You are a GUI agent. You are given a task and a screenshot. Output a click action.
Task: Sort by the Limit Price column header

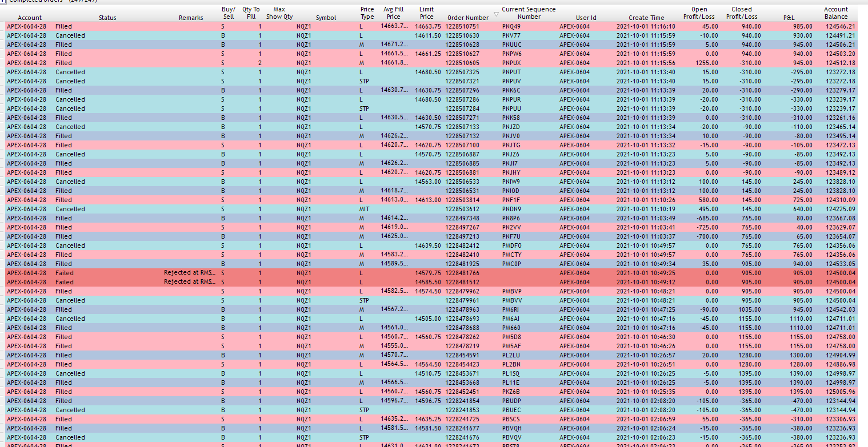tap(426, 13)
